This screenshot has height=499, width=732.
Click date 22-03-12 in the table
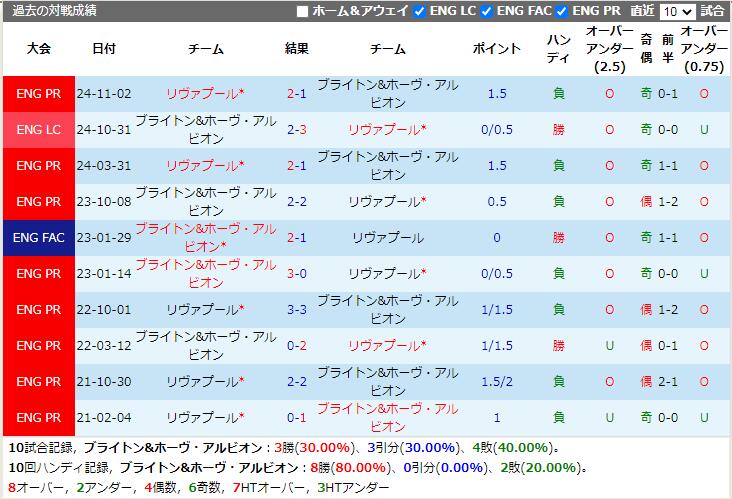click(x=104, y=345)
